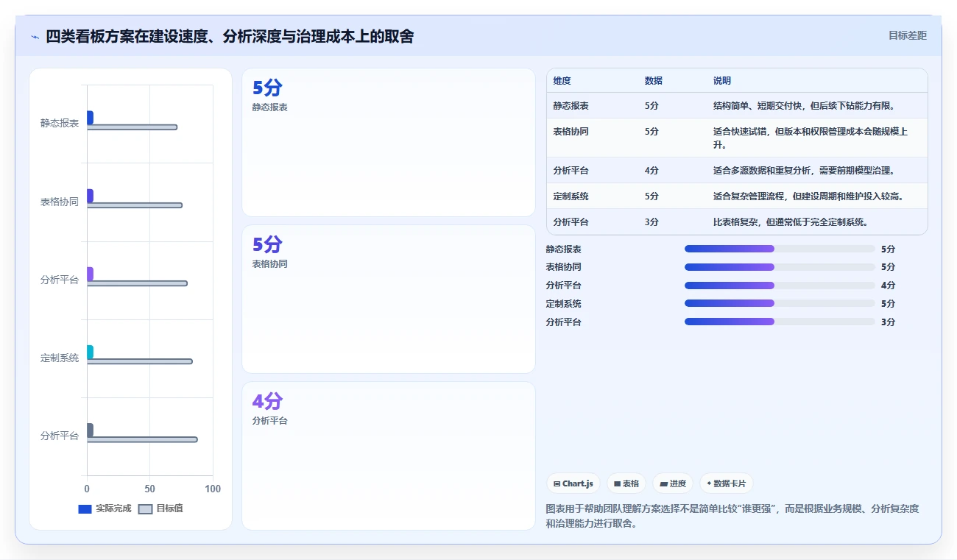Click the gray target bar for 定制系统 in chart

[140, 361]
